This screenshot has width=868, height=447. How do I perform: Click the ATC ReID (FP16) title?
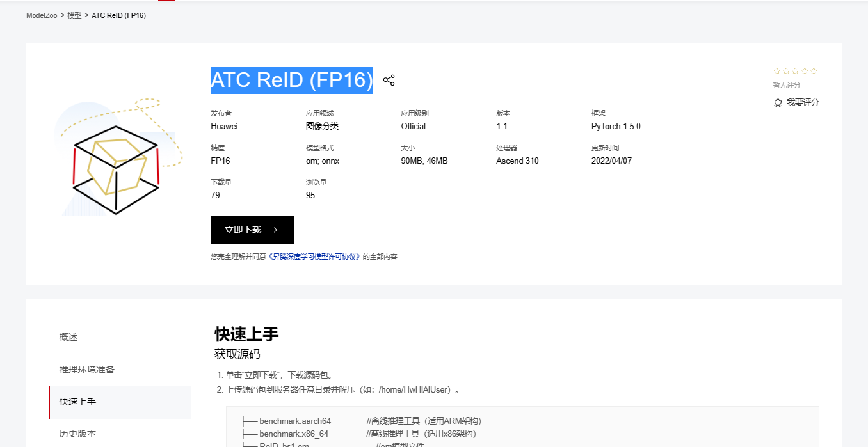pos(291,80)
